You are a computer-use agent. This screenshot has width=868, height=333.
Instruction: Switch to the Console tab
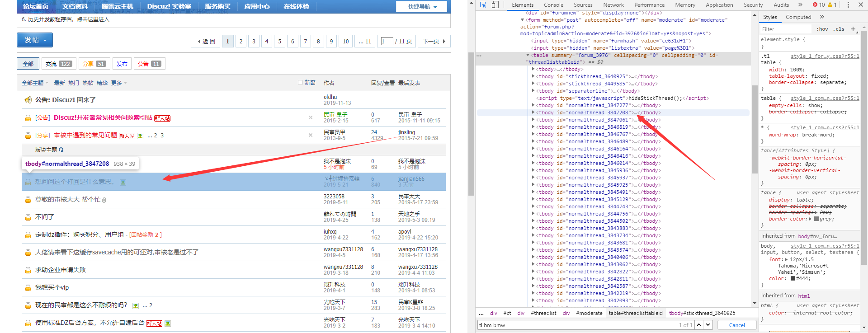pyautogui.click(x=553, y=5)
